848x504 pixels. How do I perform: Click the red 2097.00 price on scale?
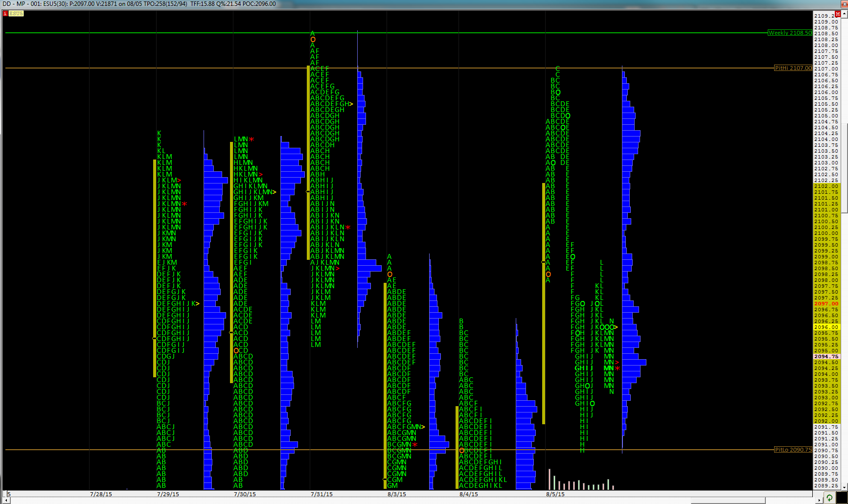pos(826,304)
